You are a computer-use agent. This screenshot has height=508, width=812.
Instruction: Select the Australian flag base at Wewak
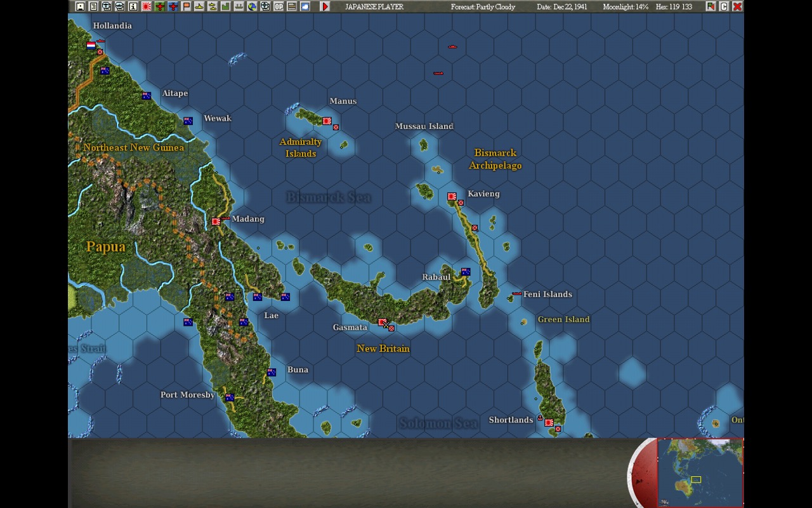188,121
